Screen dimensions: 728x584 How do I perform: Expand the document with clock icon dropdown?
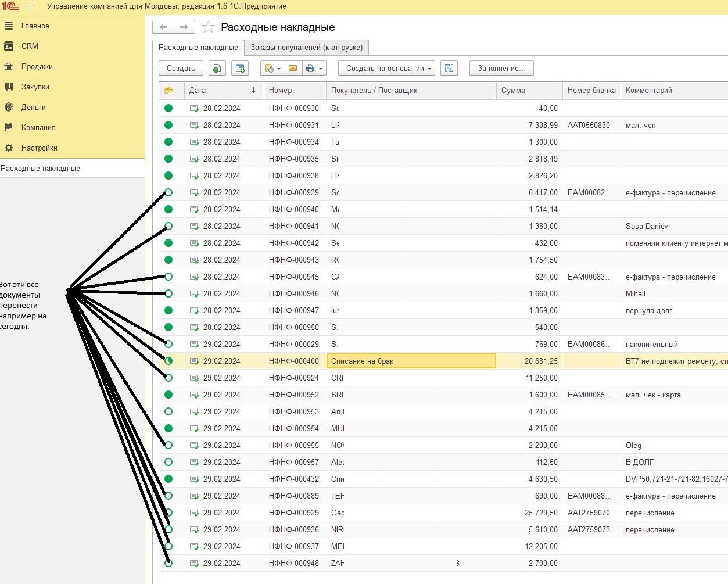point(272,69)
